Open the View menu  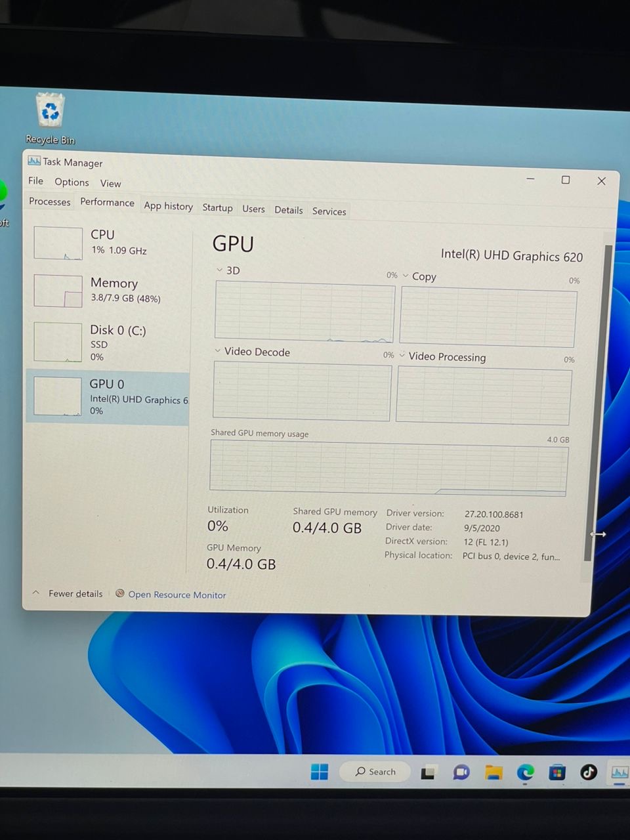point(110,184)
